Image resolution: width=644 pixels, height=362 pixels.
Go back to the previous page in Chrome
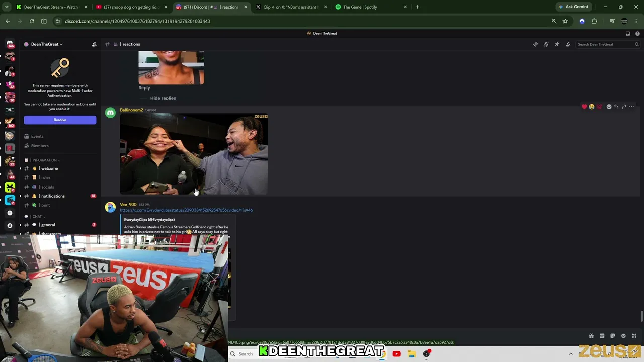pyautogui.click(x=8, y=21)
